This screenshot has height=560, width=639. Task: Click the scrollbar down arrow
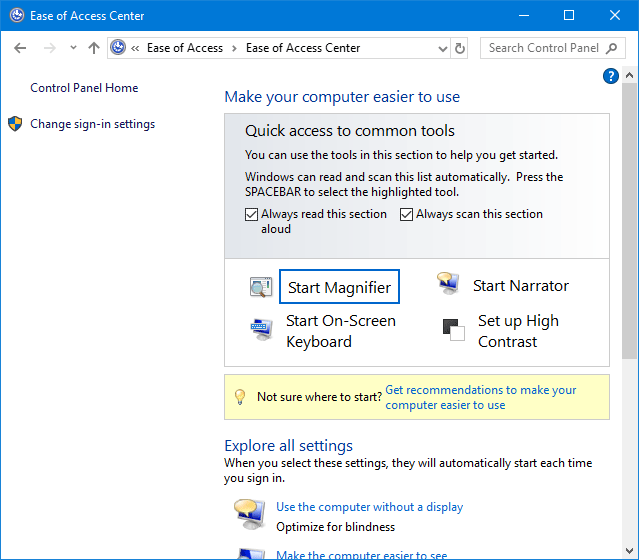pos(629,551)
